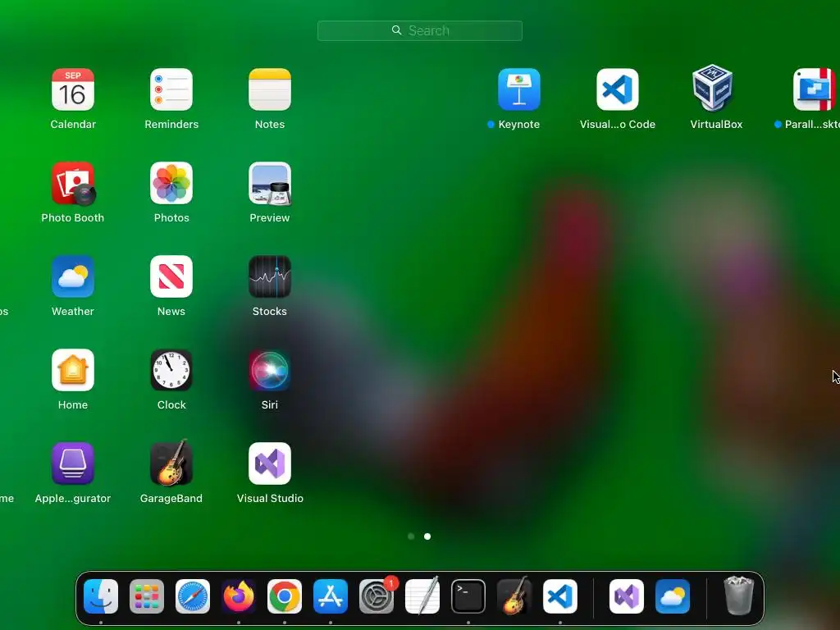This screenshot has height=630, width=840.
Task: Launch the News app
Action: [171, 276]
